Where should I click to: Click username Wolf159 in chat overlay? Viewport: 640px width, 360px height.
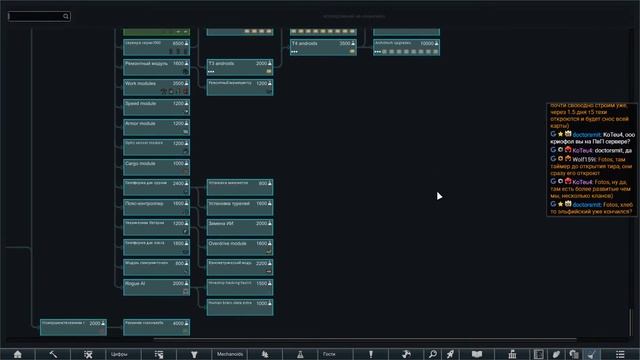pos(584,160)
